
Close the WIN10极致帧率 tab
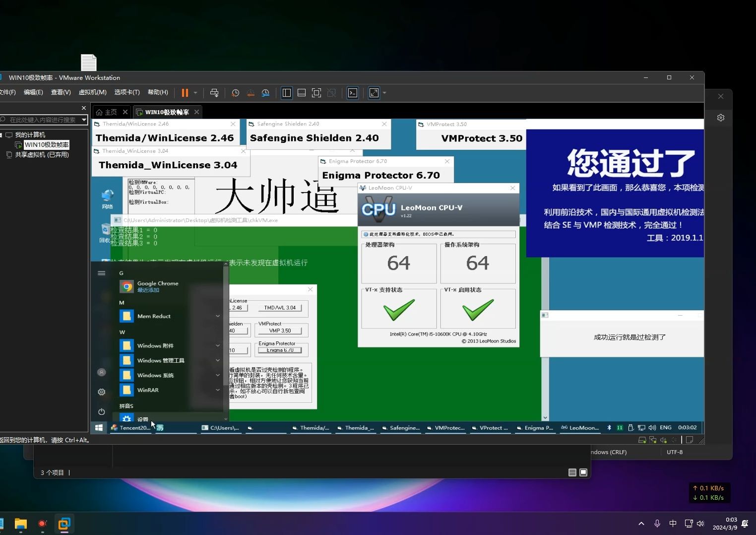point(196,112)
